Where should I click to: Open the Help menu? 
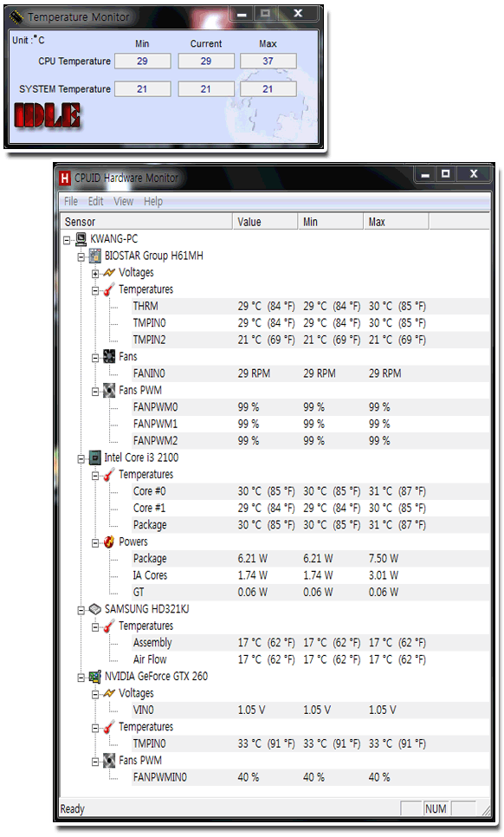point(153,201)
